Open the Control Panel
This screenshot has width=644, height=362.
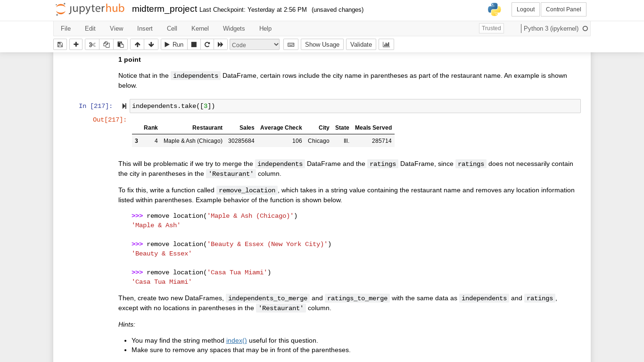click(563, 9)
